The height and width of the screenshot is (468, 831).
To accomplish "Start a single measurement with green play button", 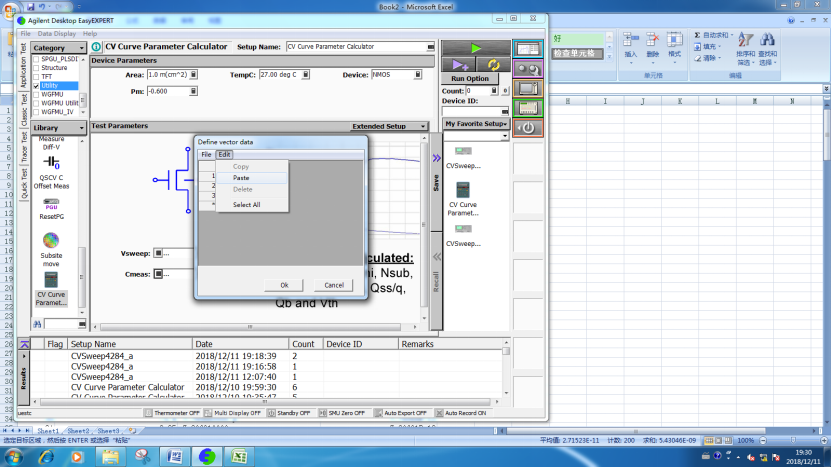I will click(x=475, y=48).
